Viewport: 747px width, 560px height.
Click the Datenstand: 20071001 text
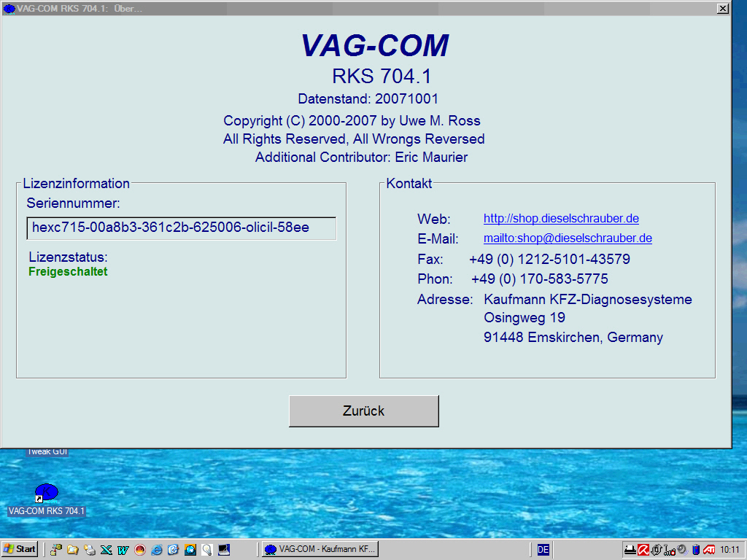(368, 98)
